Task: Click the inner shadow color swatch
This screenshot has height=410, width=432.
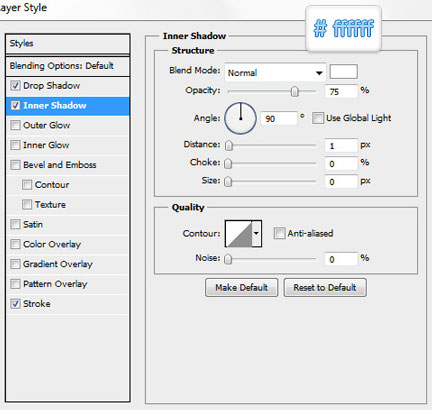Action: (x=343, y=72)
